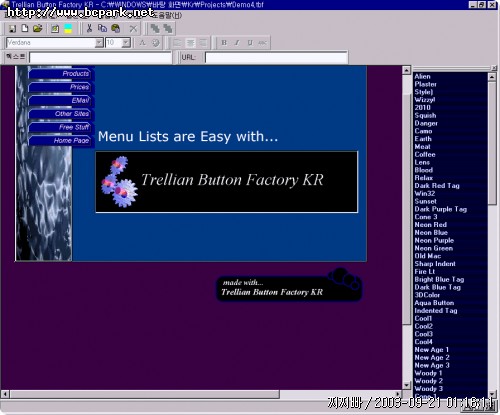Click the project properties icon
The width and height of the screenshot is (500, 415).
pos(55,29)
